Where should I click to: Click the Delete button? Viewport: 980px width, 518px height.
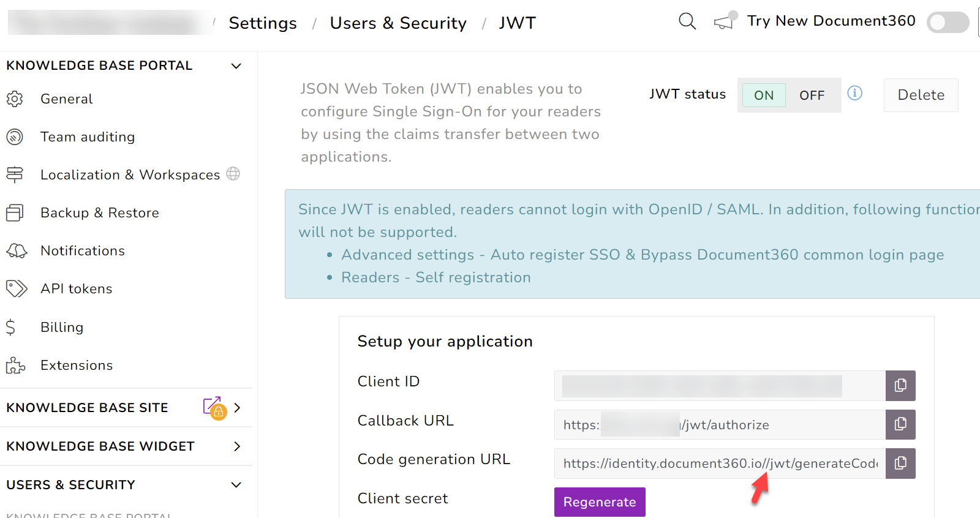921,95
